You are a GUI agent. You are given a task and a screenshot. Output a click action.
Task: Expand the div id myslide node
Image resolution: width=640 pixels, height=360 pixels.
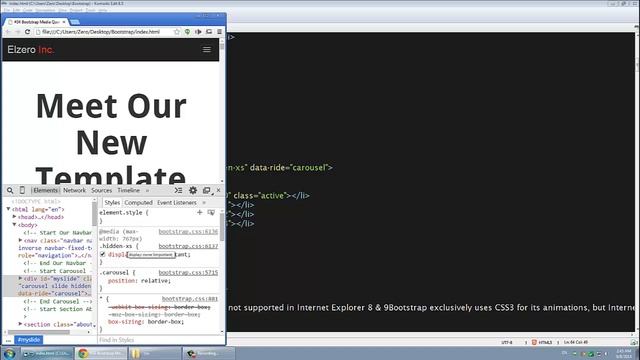coord(20,278)
